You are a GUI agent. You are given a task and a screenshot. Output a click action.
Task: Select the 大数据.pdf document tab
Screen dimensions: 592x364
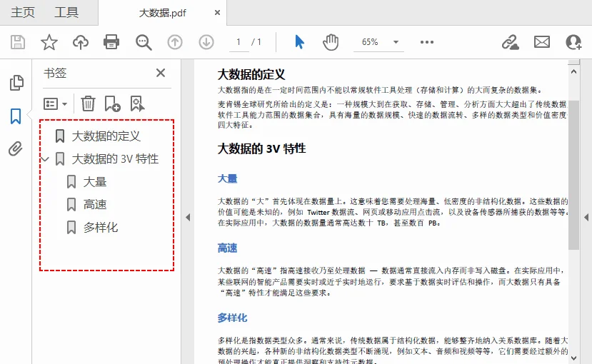pyautogui.click(x=163, y=13)
